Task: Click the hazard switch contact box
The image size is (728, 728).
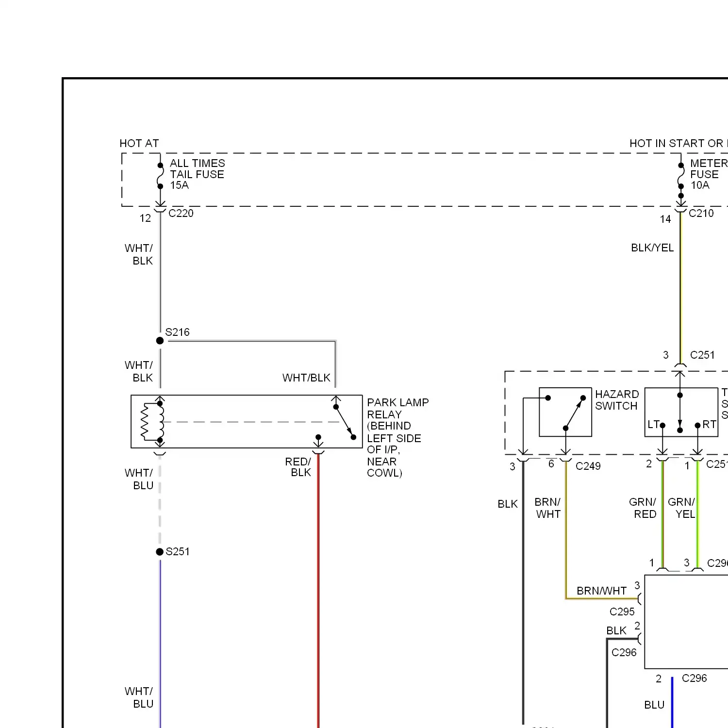Action: (565, 412)
